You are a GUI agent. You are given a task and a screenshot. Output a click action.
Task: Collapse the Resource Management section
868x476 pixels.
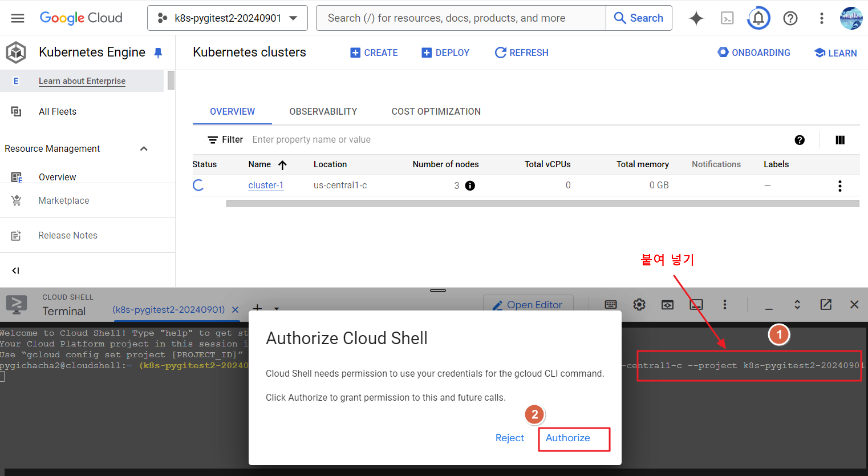[144, 149]
